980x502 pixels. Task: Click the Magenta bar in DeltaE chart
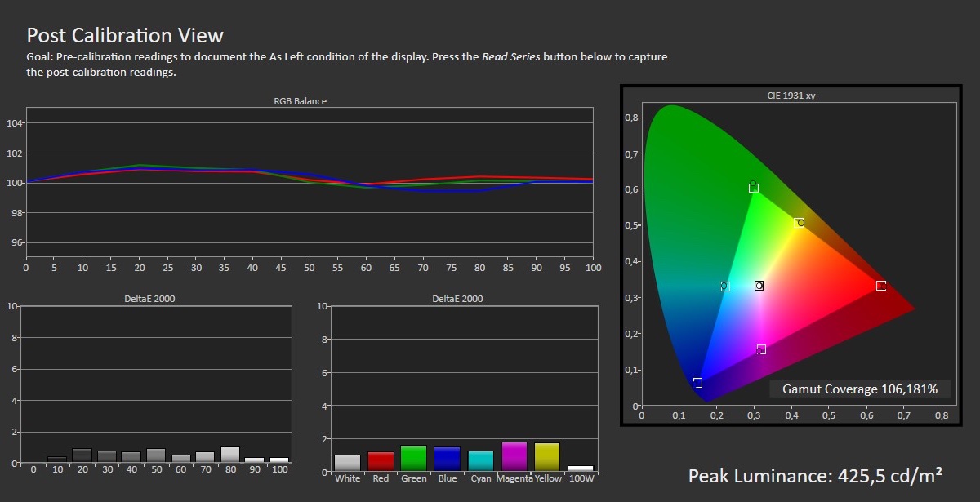tap(514, 457)
